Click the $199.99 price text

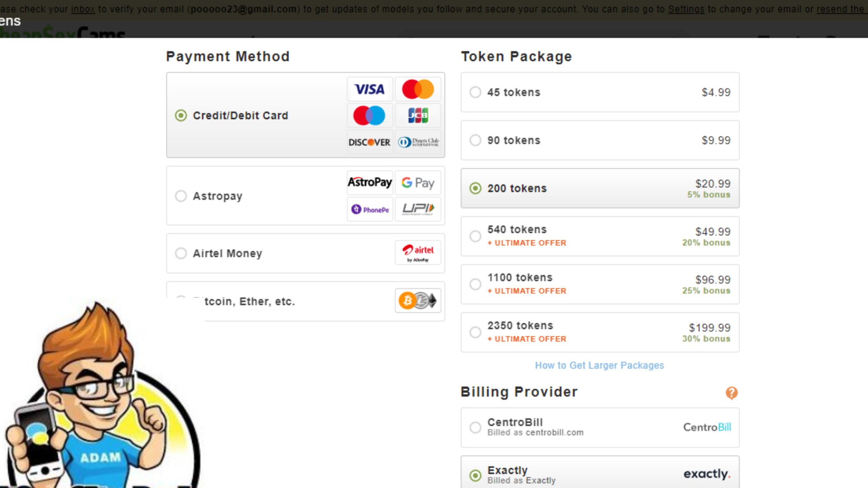(710, 328)
